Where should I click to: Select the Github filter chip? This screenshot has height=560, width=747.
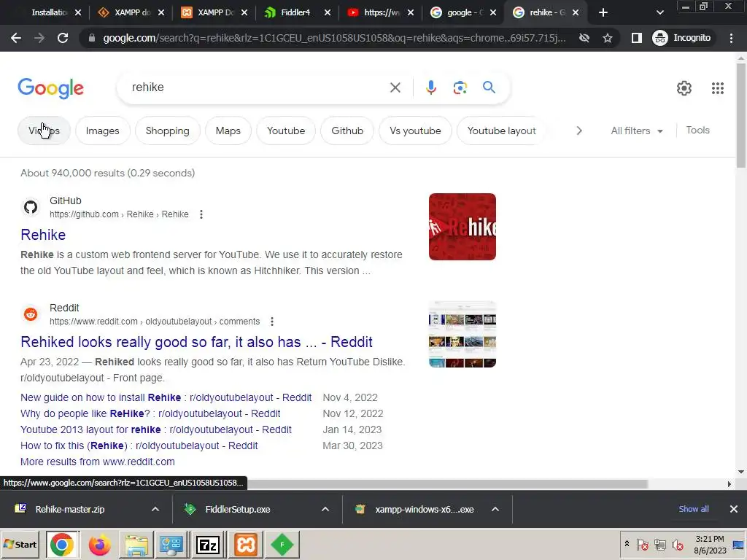coord(347,131)
